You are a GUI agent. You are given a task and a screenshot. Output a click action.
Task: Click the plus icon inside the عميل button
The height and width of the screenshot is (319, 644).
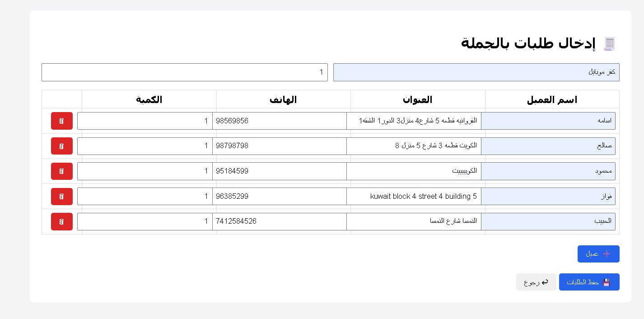pos(606,253)
